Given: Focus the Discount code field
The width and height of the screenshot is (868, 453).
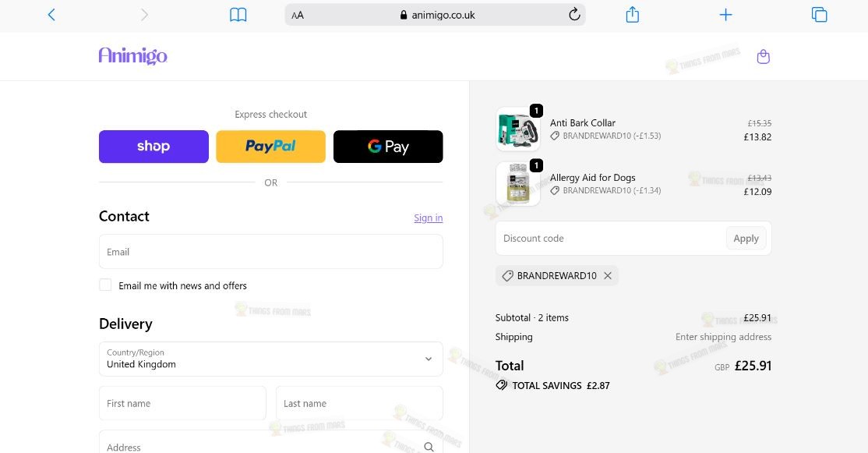Looking at the screenshot, I should 611,238.
